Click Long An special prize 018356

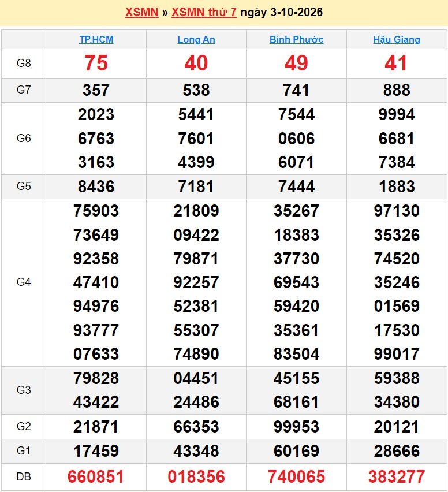coord(196,476)
